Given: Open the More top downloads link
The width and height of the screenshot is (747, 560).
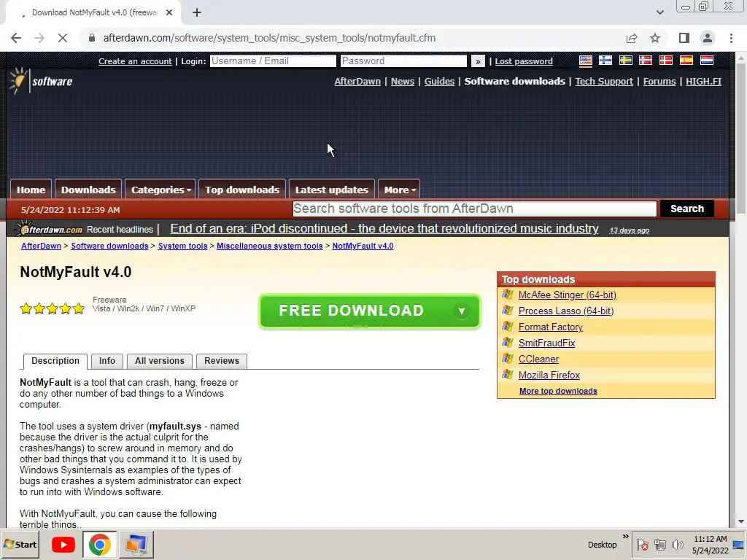Looking at the screenshot, I should 558,391.
